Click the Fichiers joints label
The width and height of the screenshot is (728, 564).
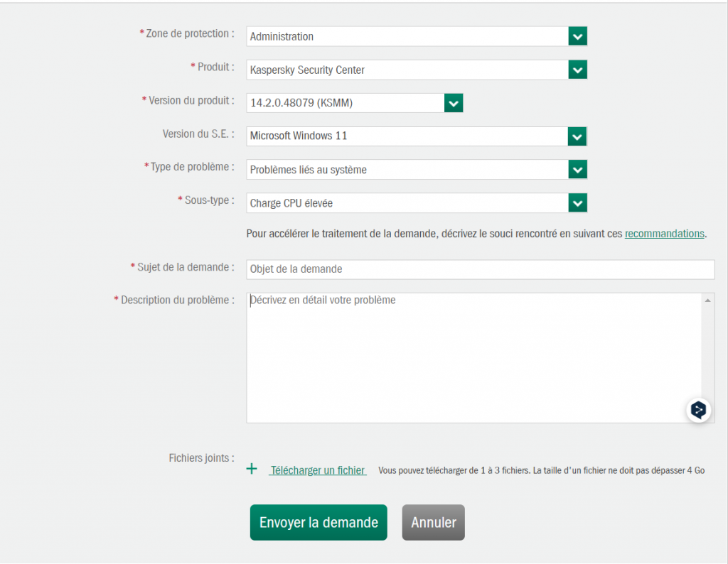click(x=201, y=458)
